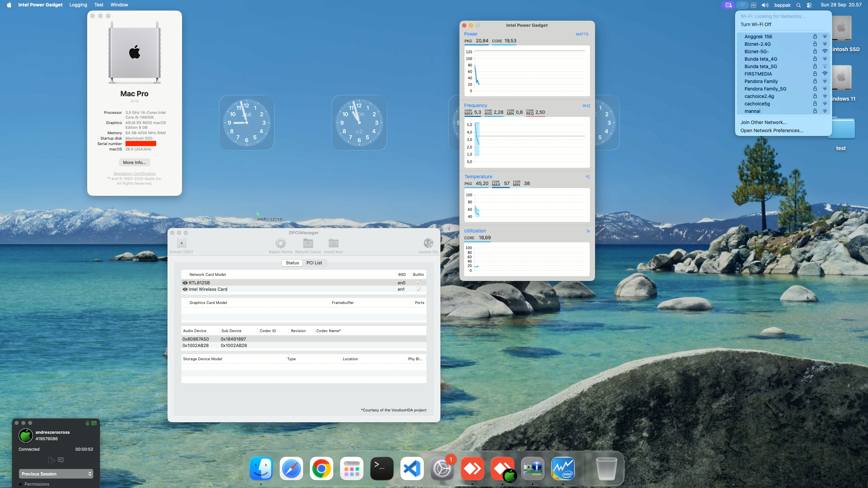Click sub device 0x18491897
The height and width of the screenshot is (488, 868).
pyautogui.click(x=233, y=339)
